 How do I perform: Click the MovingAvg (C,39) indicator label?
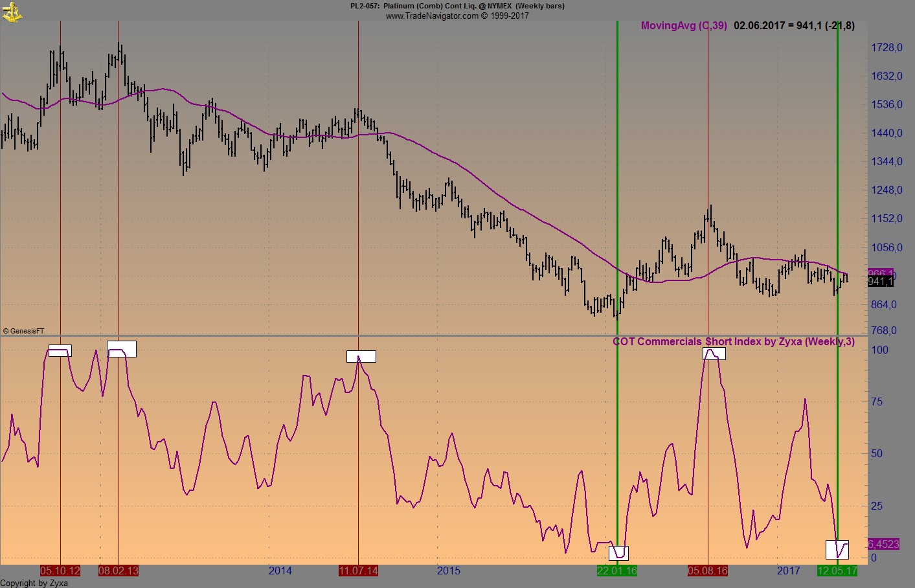click(683, 26)
